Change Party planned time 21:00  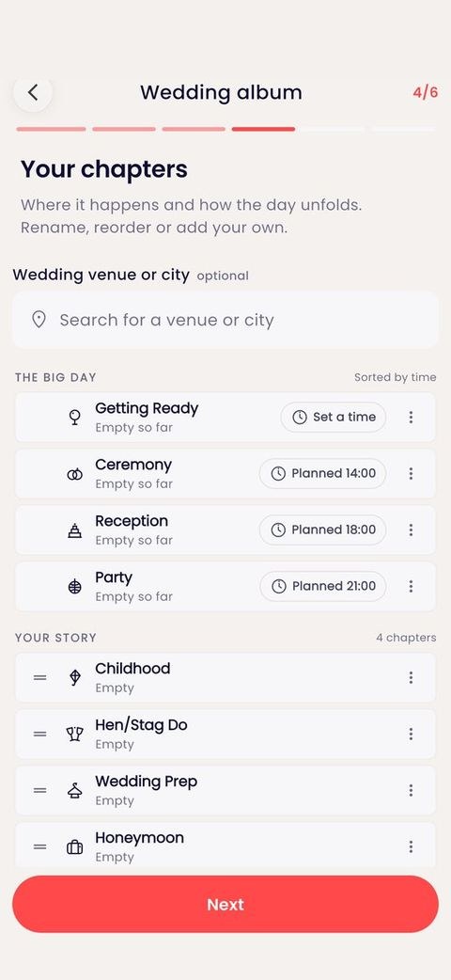[322, 586]
